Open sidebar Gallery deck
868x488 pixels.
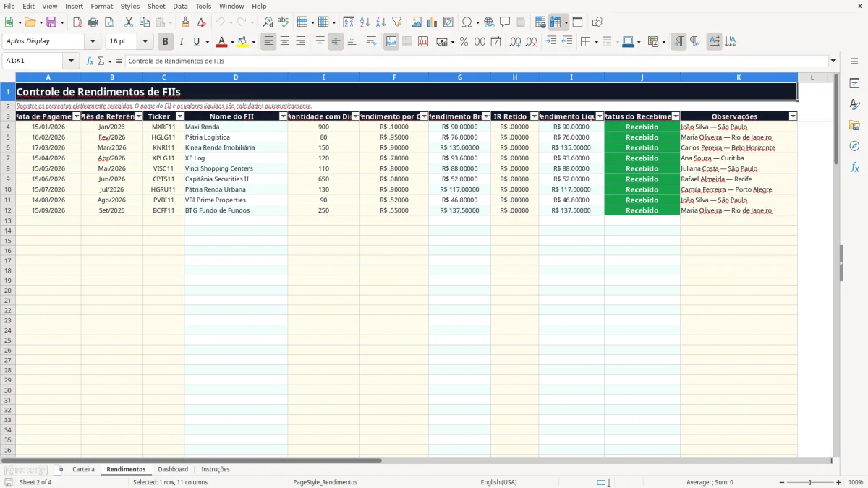click(854, 126)
